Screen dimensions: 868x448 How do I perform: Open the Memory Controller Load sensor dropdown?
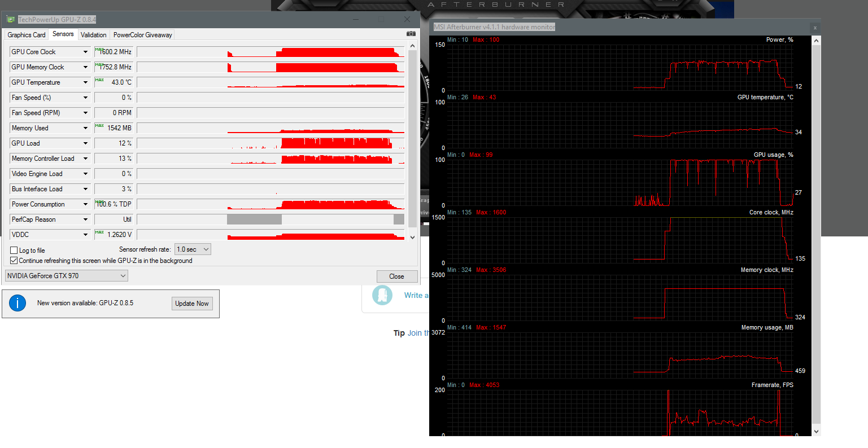click(86, 159)
